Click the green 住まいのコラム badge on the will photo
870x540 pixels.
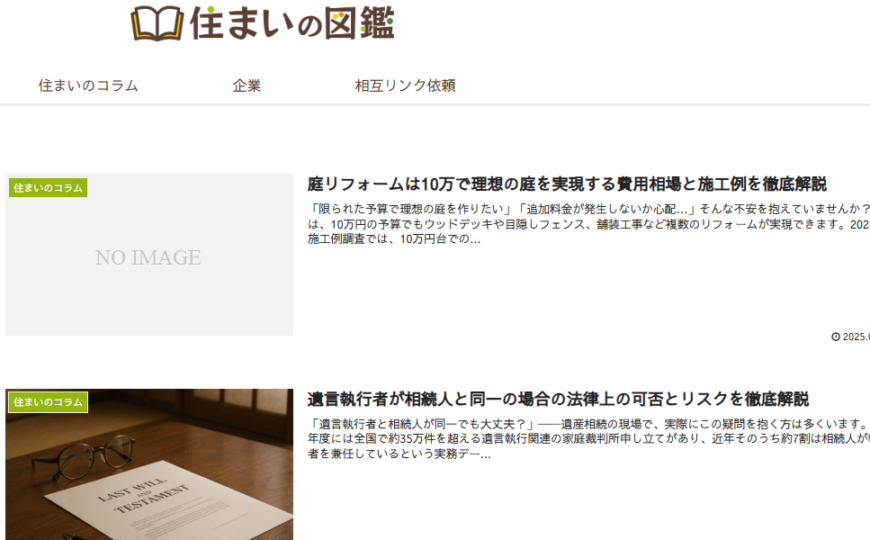(x=48, y=402)
